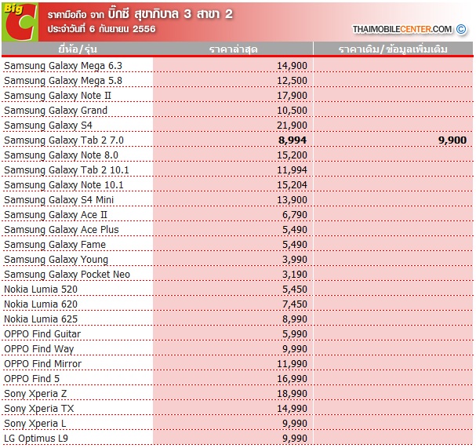
Task: Click the 5,490 price for Galaxy Fame
Action: (295, 244)
